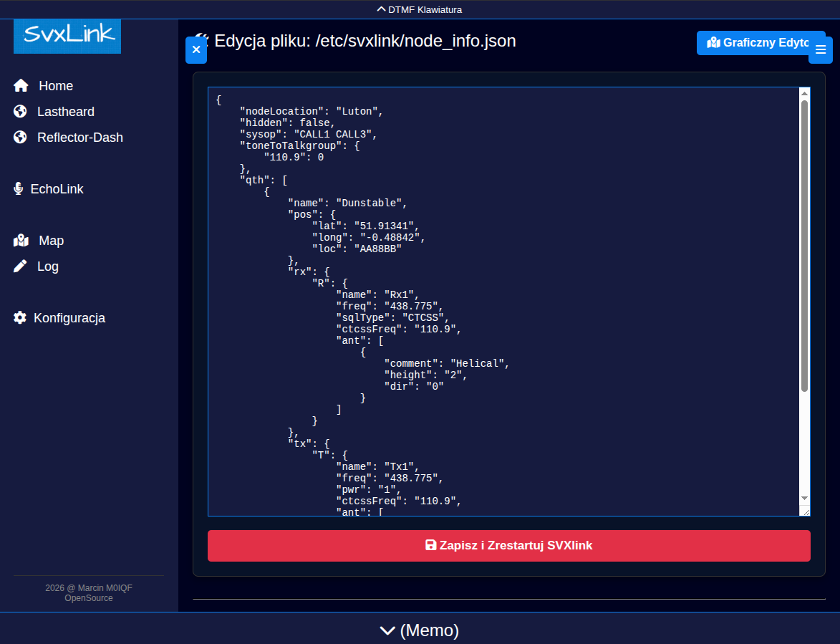Open the Lastheard menu item
Screen dimensions: 840x644
tap(66, 112)
